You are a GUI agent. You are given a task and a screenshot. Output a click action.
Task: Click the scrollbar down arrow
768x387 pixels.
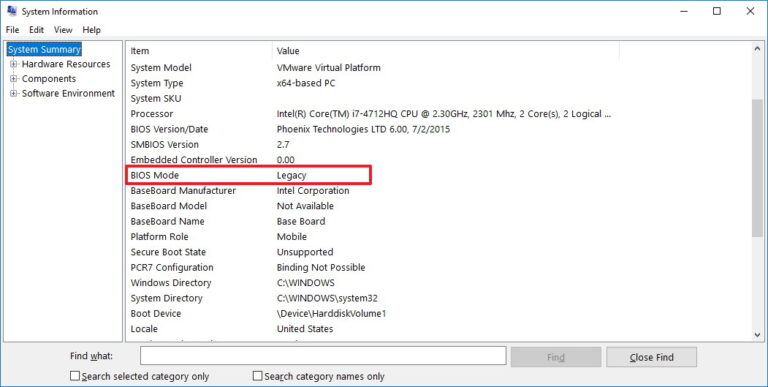pyautogui.click(x=757, y=335)
